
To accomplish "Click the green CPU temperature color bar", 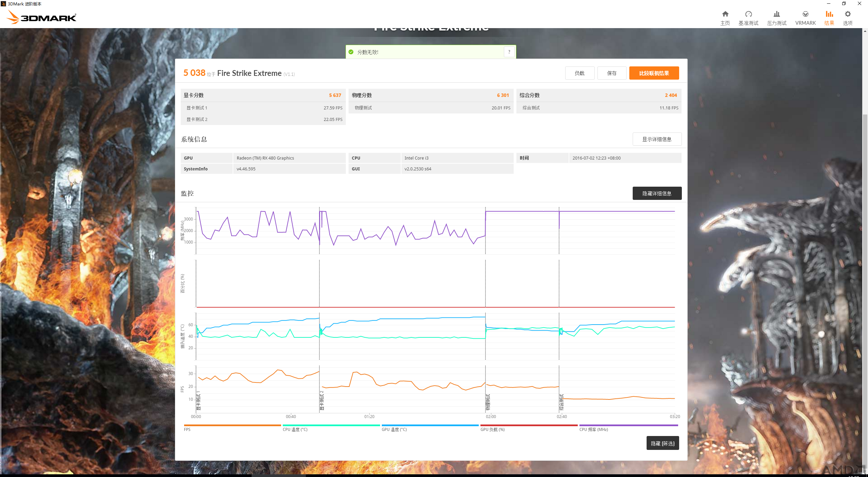I will click(331, 425).
